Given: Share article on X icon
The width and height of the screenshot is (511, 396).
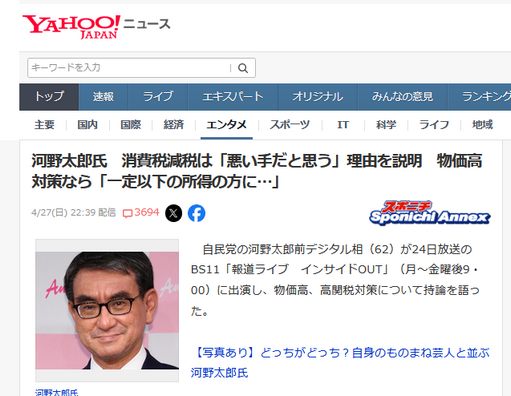Looking at the screenshot, I should coord(174,213).
